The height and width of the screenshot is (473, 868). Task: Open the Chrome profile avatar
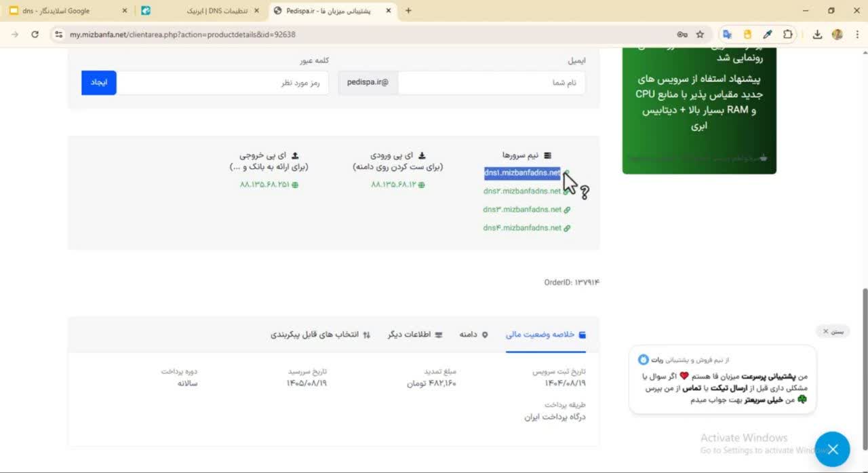click(x=837, y=33)
